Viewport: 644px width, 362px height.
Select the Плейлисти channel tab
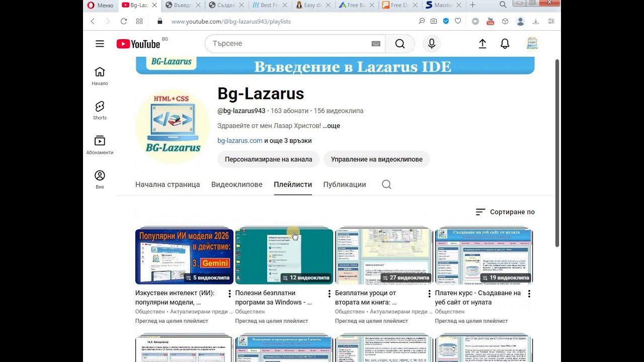click(293, 185)
